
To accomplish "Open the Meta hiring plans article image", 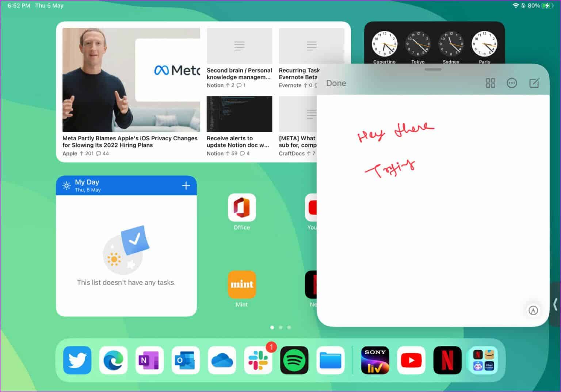I will pyautogui.click(x=131, y=80).
